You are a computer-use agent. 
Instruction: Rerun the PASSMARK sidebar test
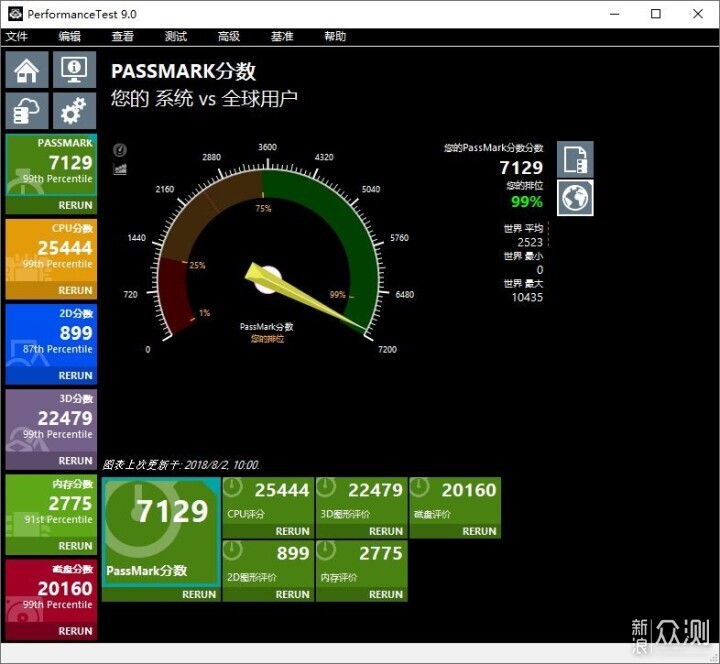pos(75,205)
